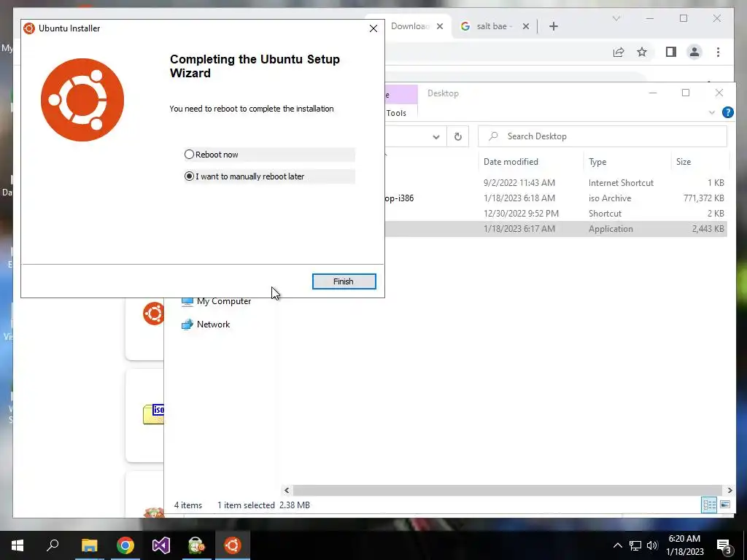The height and width of the screenshot is (560, 747).
Task: Close the salt bae Chrome tab
Action: pos(525,26)
